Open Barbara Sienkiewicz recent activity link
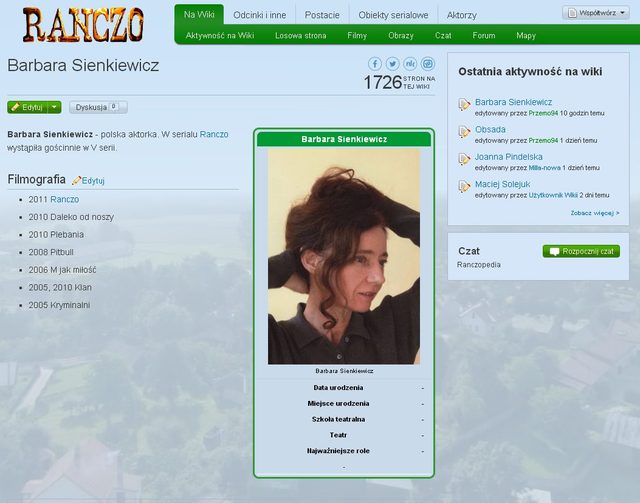The width and height of the screenshot is (640, 503). (513, 102)
